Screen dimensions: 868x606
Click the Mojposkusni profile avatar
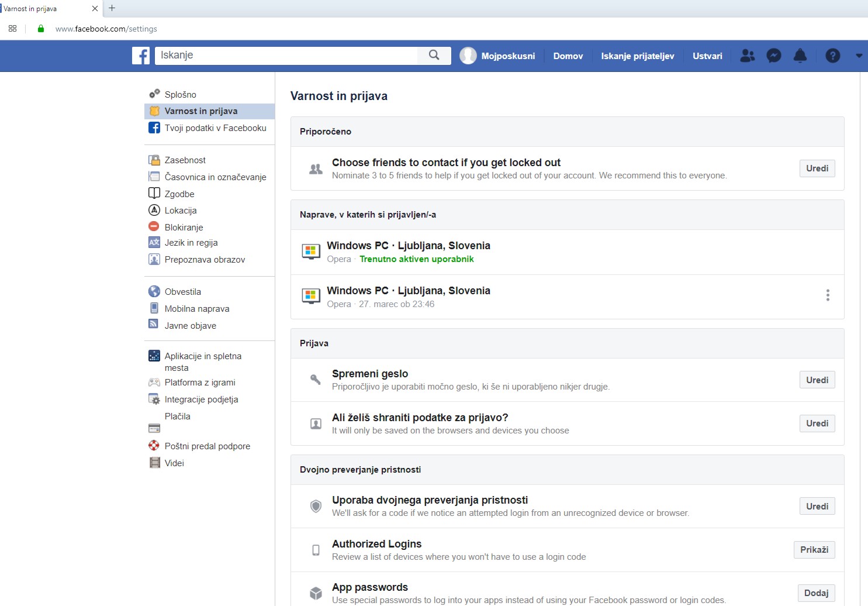tap(468, 56)
